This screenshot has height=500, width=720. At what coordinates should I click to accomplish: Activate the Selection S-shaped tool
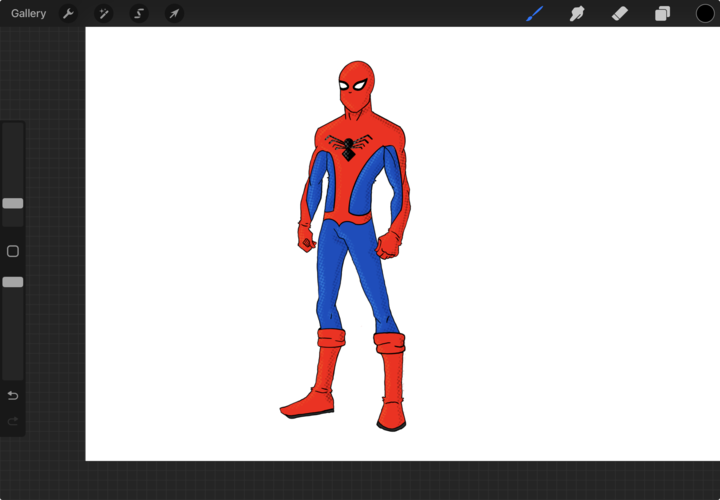[139, 14]
